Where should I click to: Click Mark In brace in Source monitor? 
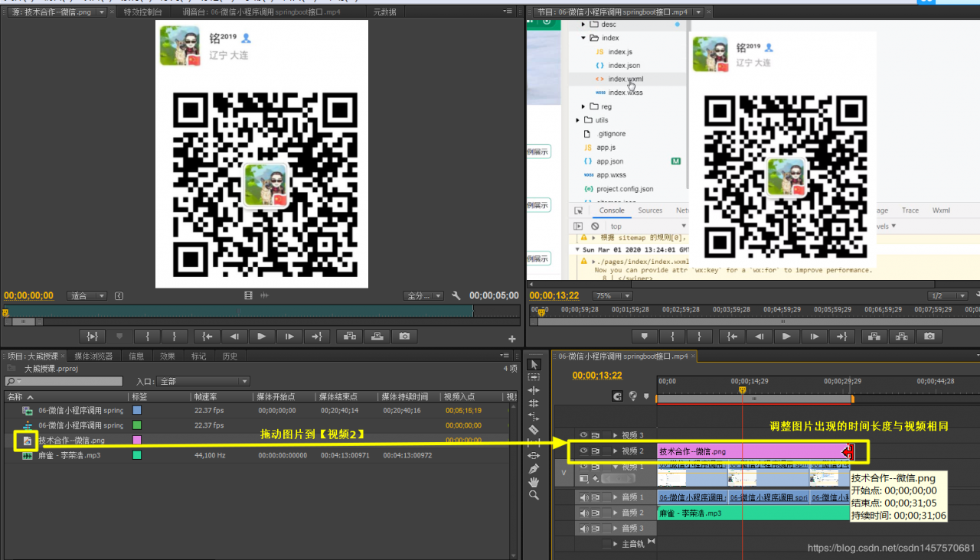tap(147, 336)
